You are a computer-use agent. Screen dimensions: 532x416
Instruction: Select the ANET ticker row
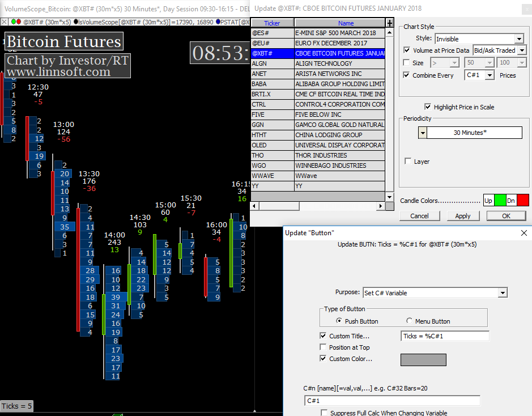point(318,74)
